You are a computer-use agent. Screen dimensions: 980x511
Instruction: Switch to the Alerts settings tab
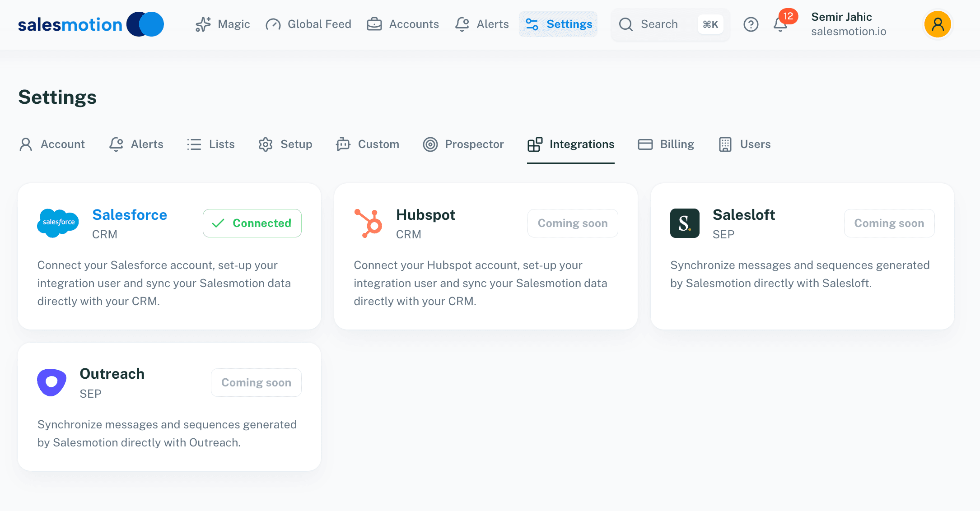tap(136, 144)
